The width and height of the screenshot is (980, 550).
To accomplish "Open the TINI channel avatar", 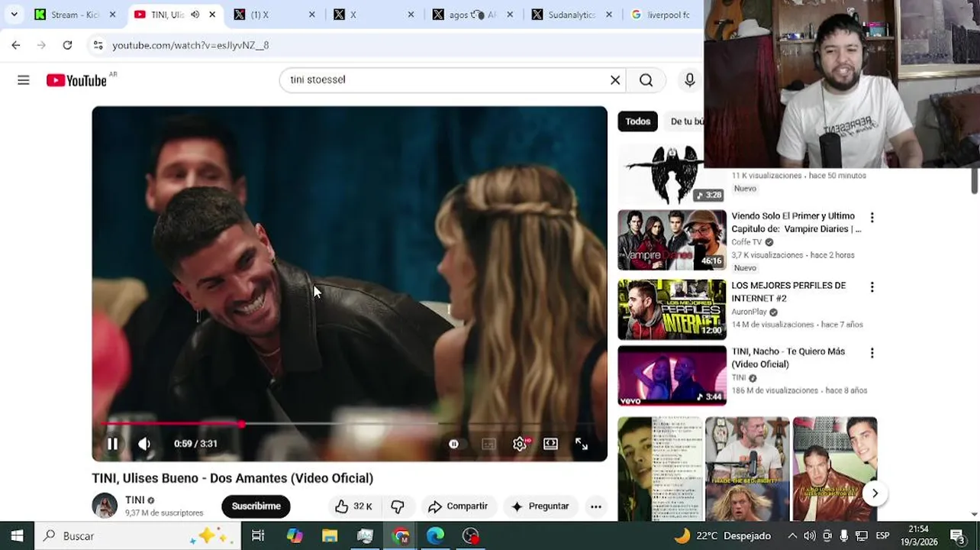I will [105, 506].
